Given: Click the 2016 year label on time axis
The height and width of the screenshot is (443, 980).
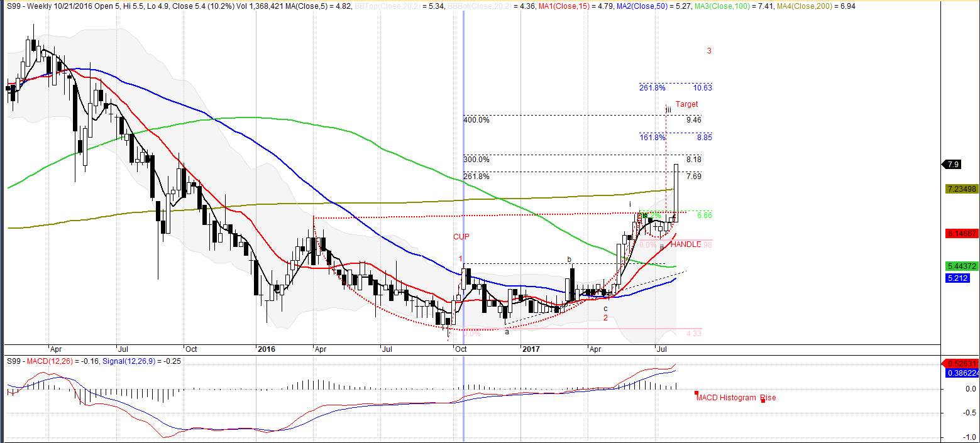Looking at the screenshot, I should tap(267, 348).
